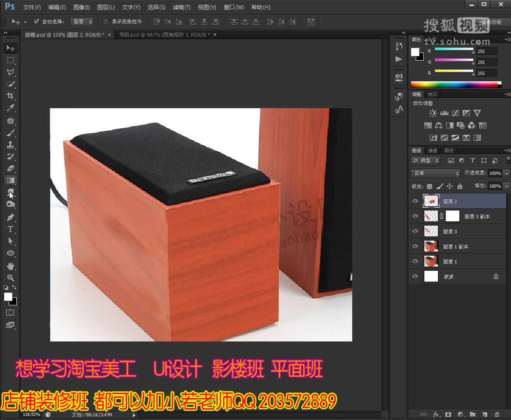Select the History Brush tool
Image resolution: width=511 pixels, height=420 pixels.
point(10,157)
